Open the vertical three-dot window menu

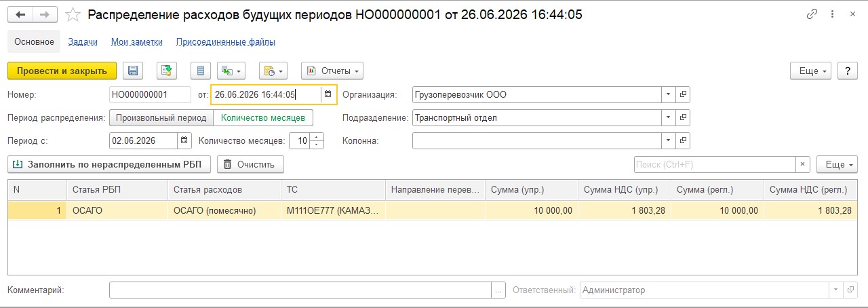pyautogui.click(x=832, y=14)
